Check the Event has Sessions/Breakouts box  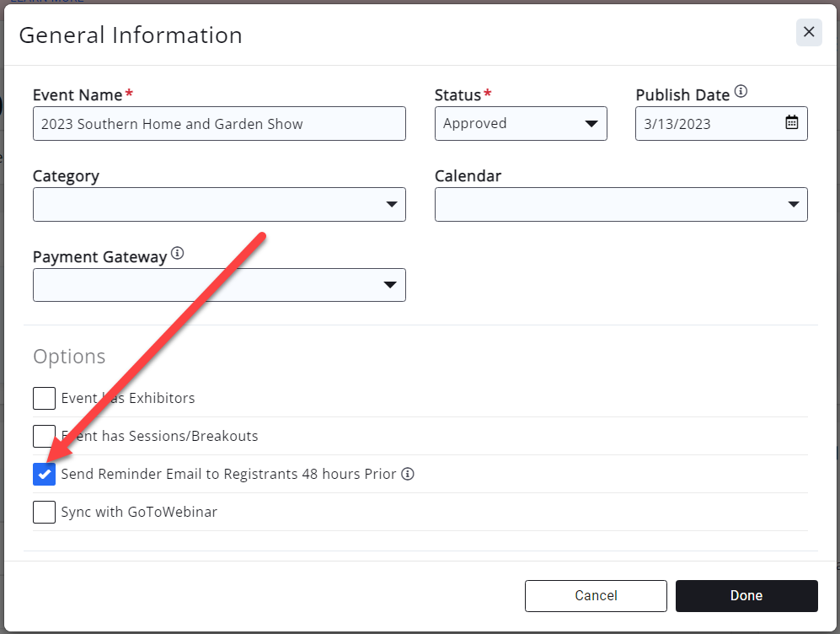click(44, 436)
